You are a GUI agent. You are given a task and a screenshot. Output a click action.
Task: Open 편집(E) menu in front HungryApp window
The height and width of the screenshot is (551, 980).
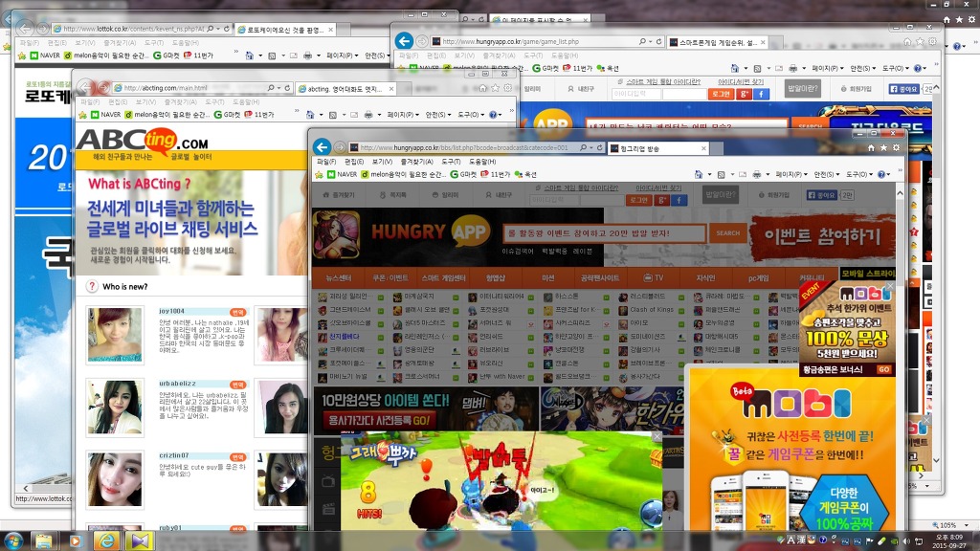tap(354, 161)
